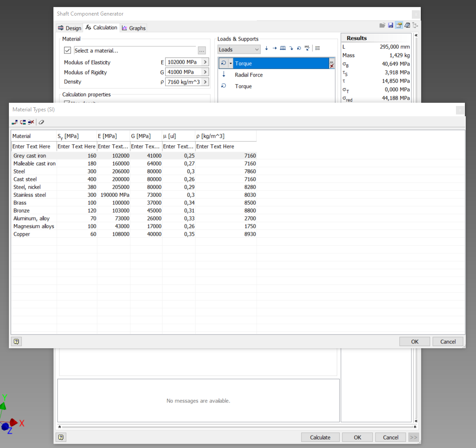Image resolution: width=476 pixels, height=448 pixels.
Task: Click the Modulus of Elasticity input field
Action: pos(183,62)
